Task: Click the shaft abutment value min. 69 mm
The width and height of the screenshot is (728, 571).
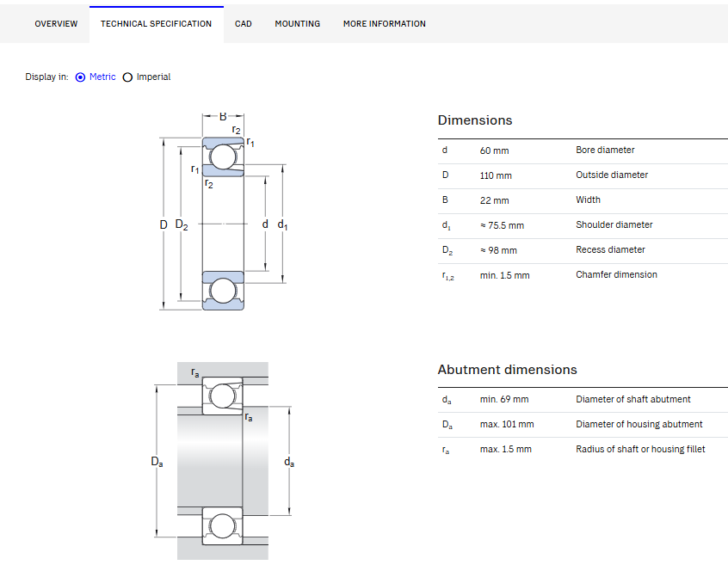Action: (x=504, y=399)
